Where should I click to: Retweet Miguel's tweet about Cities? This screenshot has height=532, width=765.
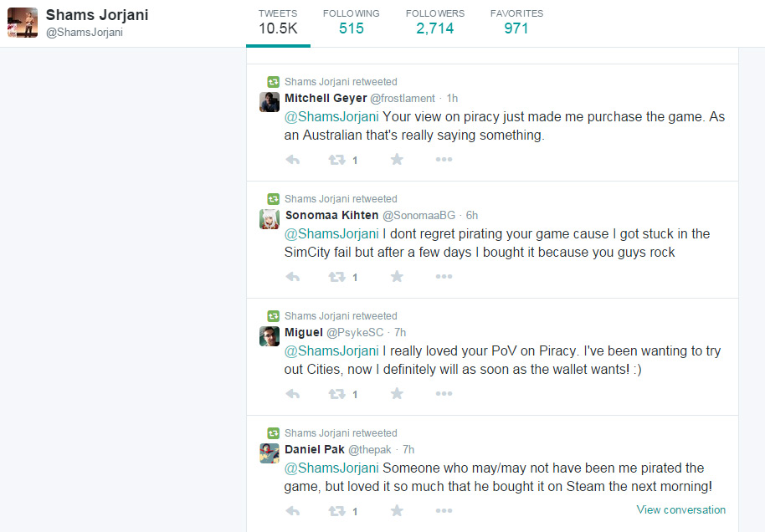coord(336,394)
